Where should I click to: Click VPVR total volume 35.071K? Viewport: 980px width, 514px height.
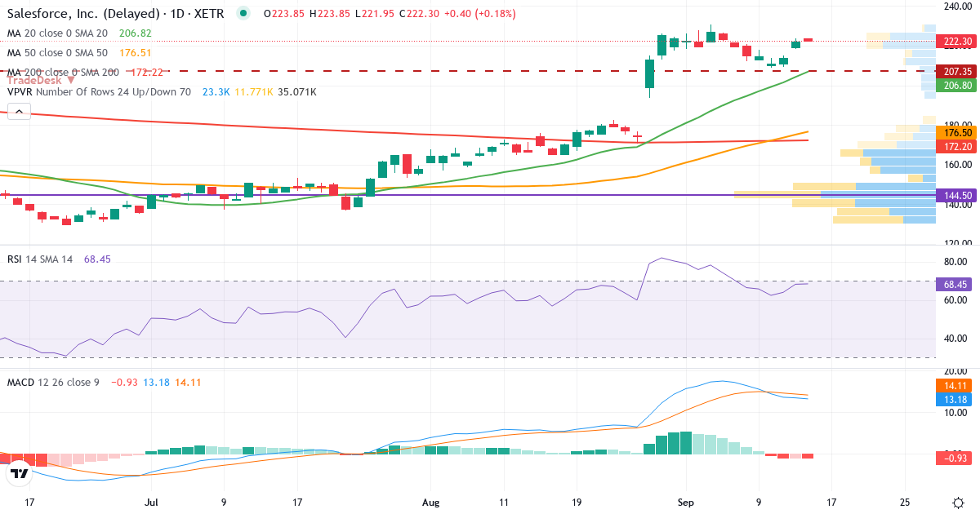[x=297, y=92]
